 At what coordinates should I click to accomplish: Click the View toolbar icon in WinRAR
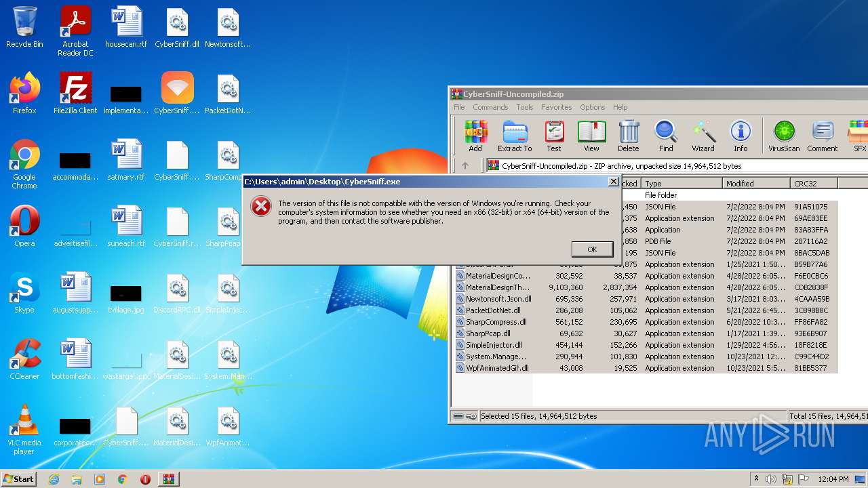coord(591,136)
